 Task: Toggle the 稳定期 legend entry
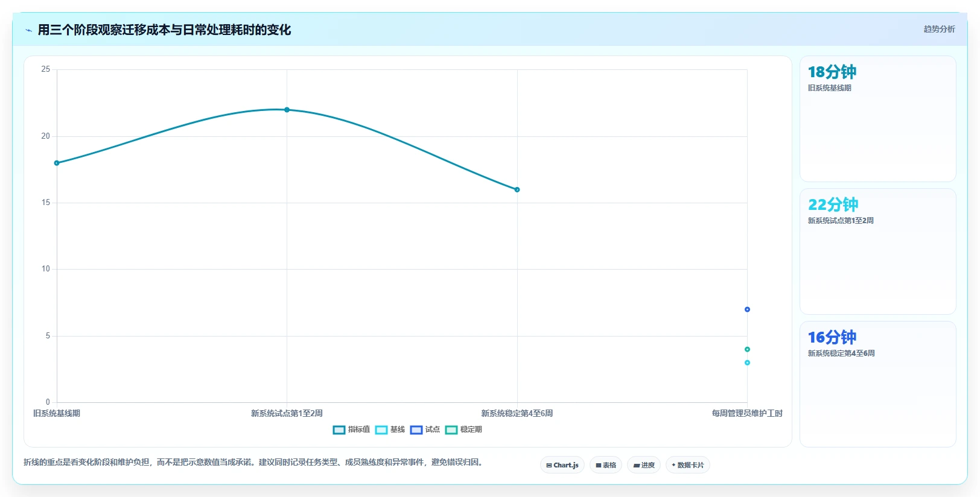[x=463, y=429]
